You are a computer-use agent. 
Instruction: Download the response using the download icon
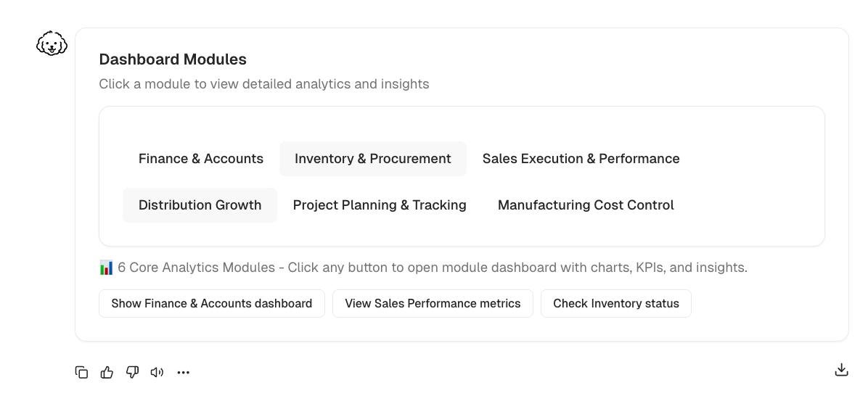[x=841, y=370]
